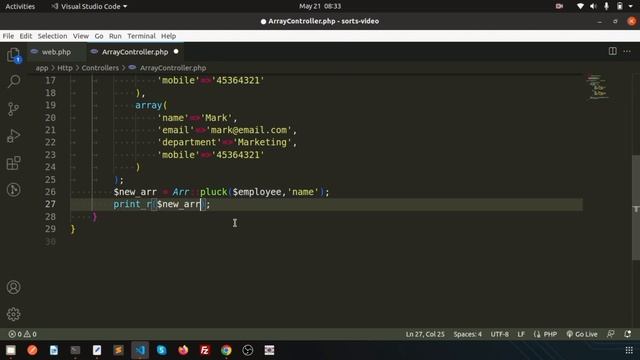Change file encoding UTF-8
Image resolution: width=640 pixels, height=360 pixels.
500,334
